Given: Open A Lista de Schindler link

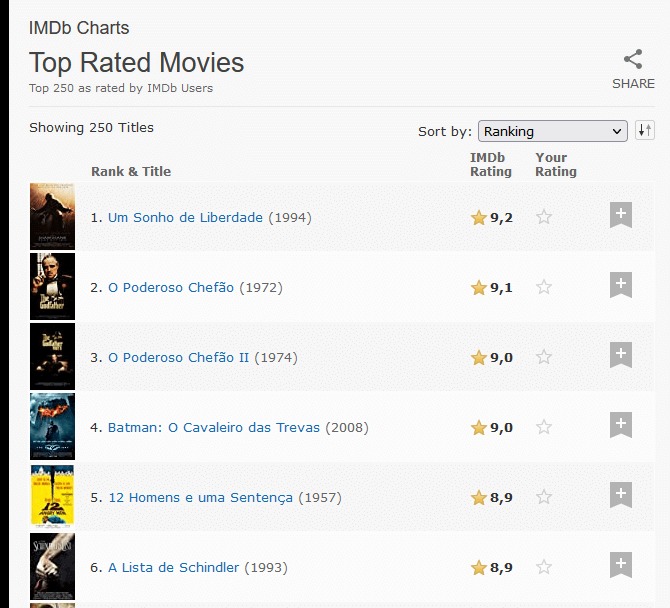Looking at the screenshot, I should pyautogui.click(x=173, y=568).
